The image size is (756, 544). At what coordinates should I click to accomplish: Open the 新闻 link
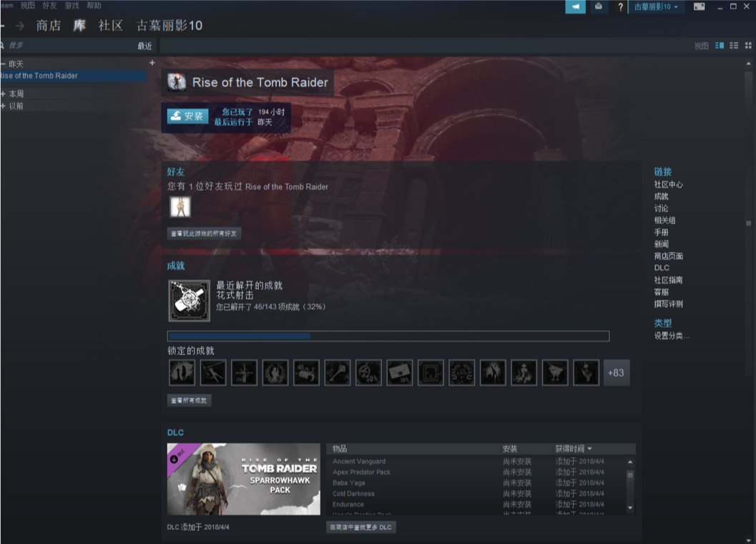[661, 244]
